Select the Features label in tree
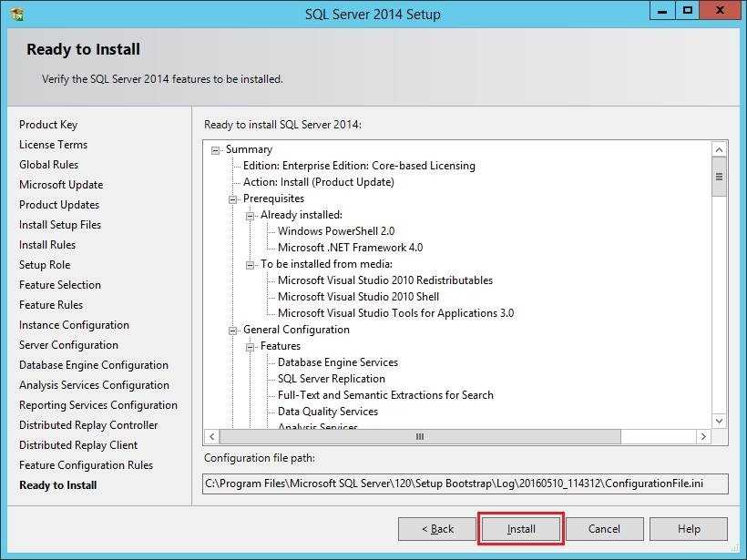 click(x=281, y=346)
